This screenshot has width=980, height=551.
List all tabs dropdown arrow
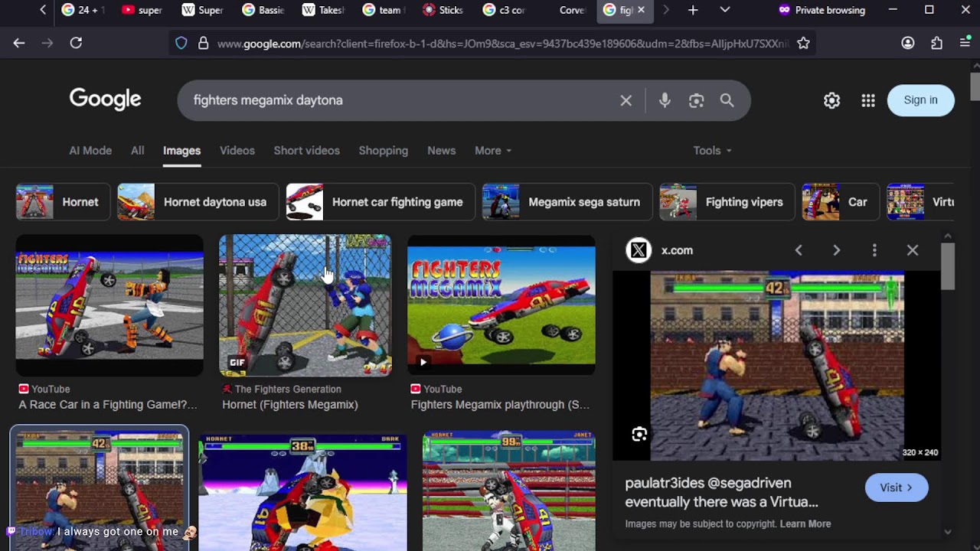coord(725,10)
